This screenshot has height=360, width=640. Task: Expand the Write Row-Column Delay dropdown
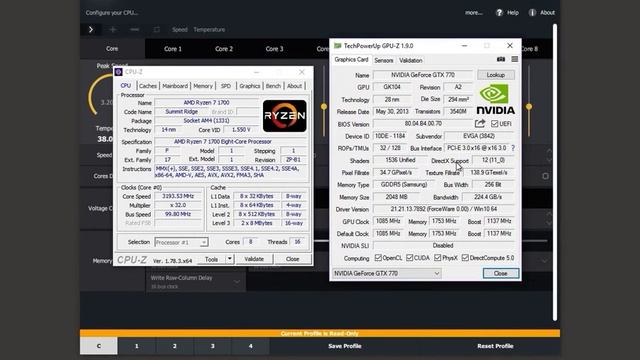point(237,282)
